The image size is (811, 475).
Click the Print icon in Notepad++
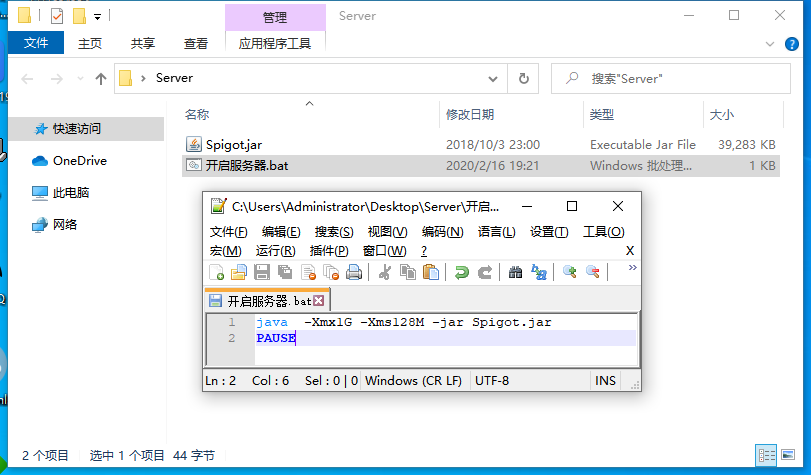(x=354, y=272)
